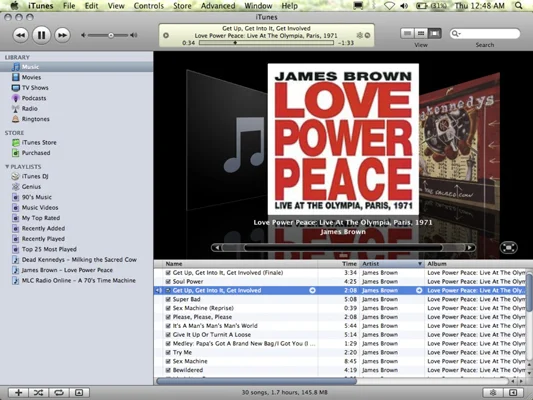The width and height of the screenshot is (533, 400).
Task: Open the Controls menu
Action: pos(149,6)
